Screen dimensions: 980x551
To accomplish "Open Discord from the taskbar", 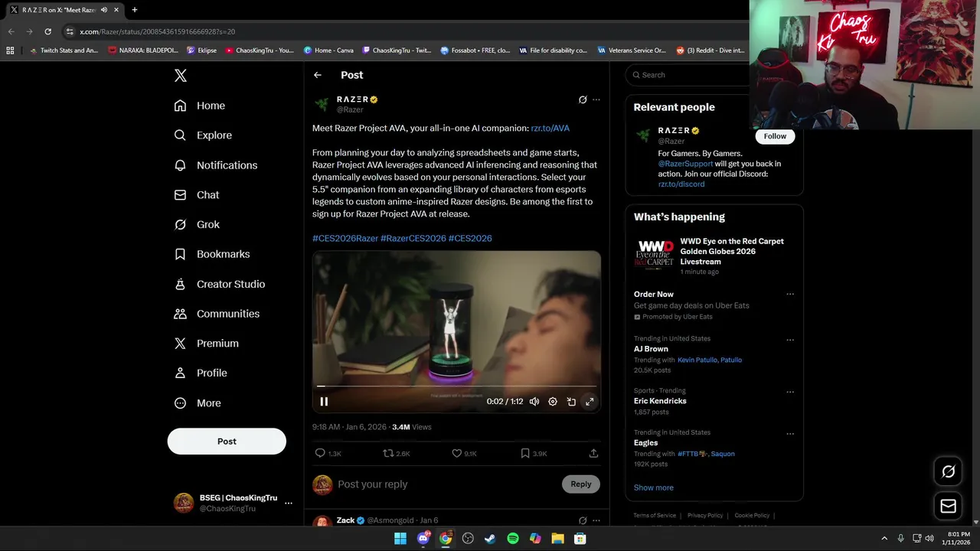I will coord(423,539).
